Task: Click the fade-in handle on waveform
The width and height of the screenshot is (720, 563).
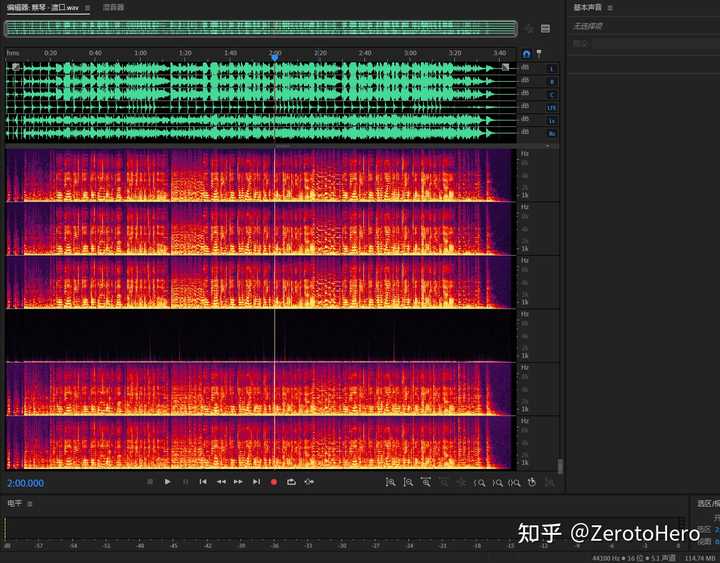Action: point(16,67)
